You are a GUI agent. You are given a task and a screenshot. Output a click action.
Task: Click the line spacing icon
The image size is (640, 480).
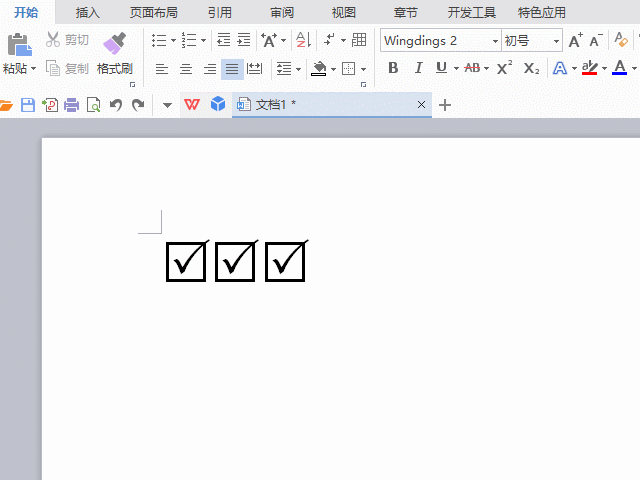(284, 69)
